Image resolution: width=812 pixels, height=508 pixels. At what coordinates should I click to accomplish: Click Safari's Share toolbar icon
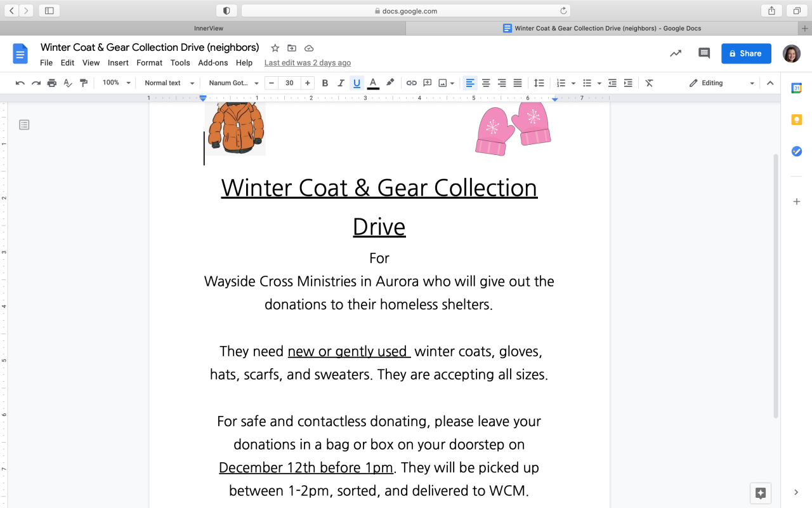[771, 11]
